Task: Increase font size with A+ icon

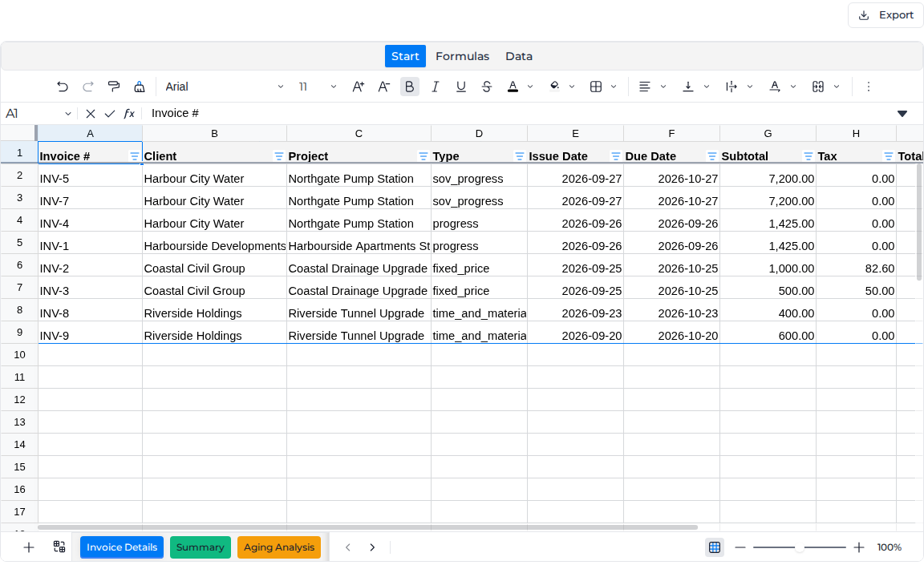Action: tap(358, 87)
